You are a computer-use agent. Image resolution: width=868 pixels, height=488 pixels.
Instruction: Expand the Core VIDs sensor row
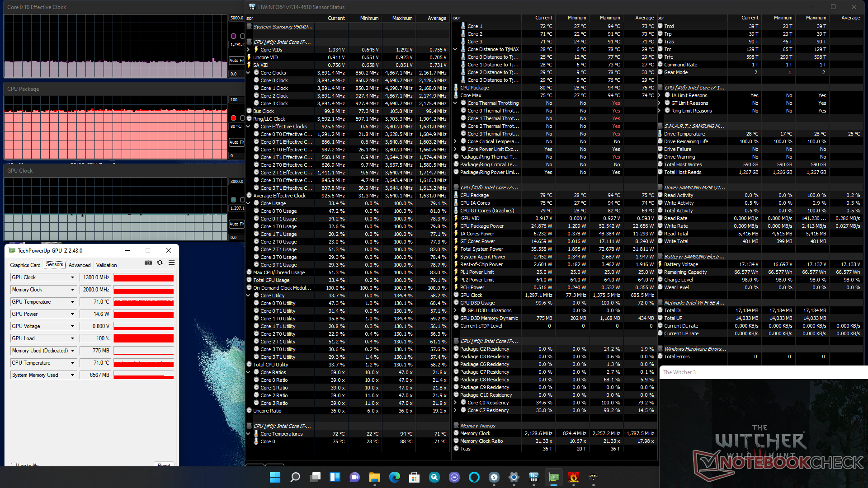[x=248, y=50]
